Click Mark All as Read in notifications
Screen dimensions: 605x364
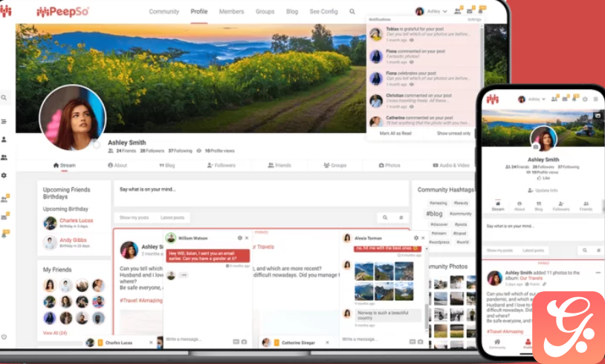395,134
